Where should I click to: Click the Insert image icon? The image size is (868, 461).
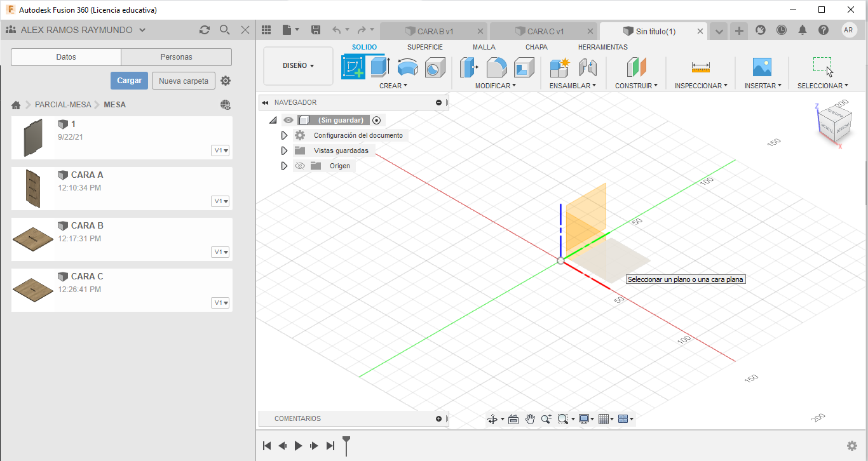tap(762, 67)
